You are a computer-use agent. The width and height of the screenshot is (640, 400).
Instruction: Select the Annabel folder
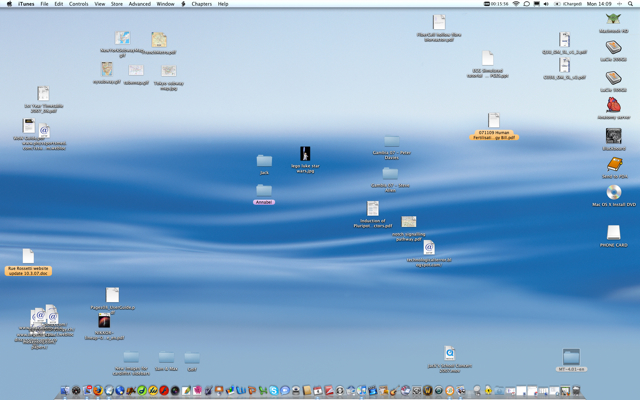point(264,190)
